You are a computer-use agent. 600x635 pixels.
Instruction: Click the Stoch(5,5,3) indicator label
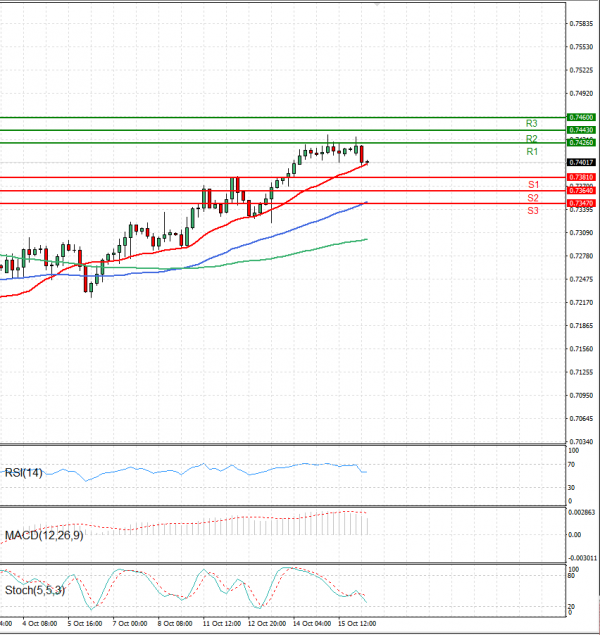point(35,590)
